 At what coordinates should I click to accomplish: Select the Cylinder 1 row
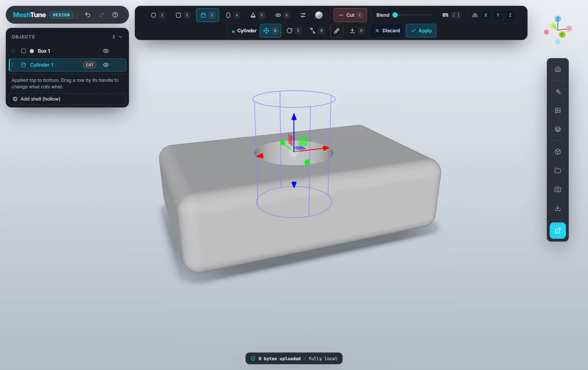pos(67,65)
